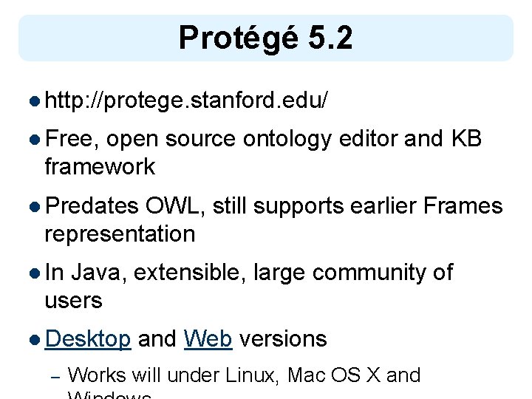Click the word 'community' in the fourth bullet
This screenshot has width=532, height=399.
[369, 273]
